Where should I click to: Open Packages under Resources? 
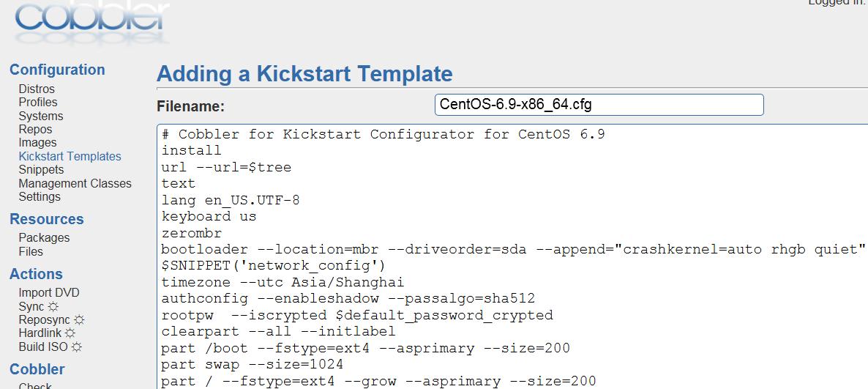(44, 238)
